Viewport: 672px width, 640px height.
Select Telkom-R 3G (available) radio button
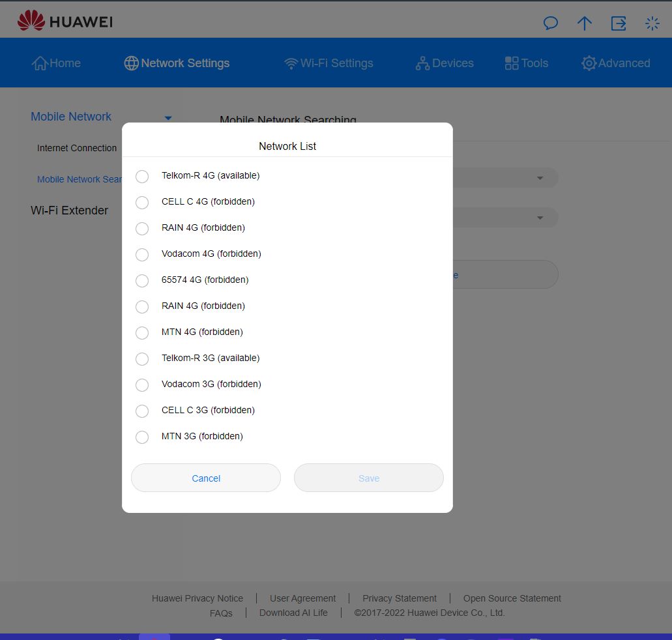tap(142, 359)
